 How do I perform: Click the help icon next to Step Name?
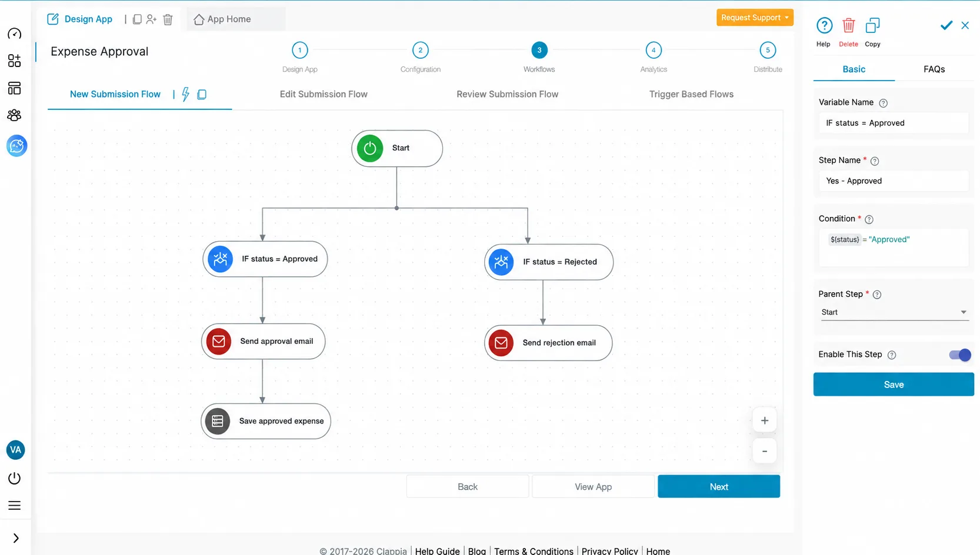coord(875,161)
